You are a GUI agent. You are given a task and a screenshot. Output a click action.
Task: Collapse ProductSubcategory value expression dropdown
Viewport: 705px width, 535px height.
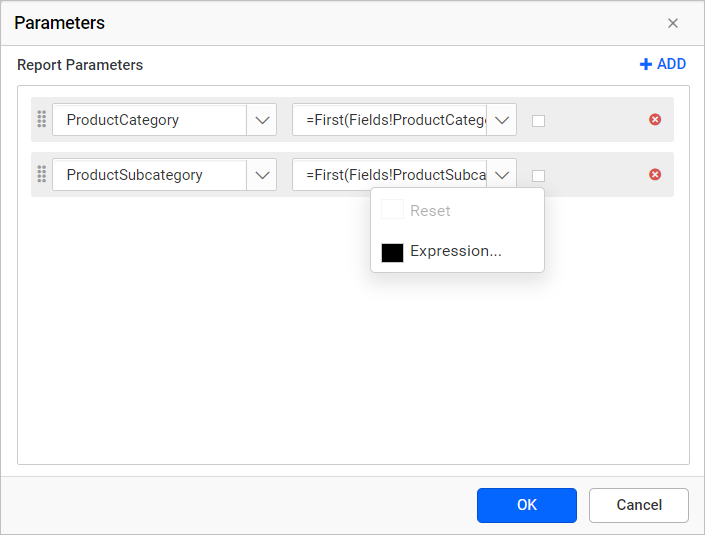501,175
